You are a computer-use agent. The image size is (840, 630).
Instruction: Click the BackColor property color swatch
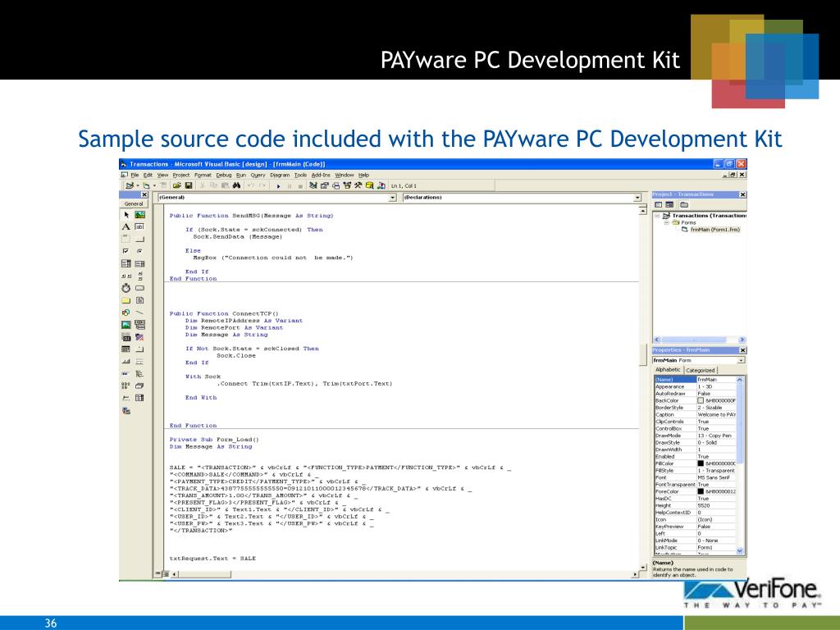[701, 400]
